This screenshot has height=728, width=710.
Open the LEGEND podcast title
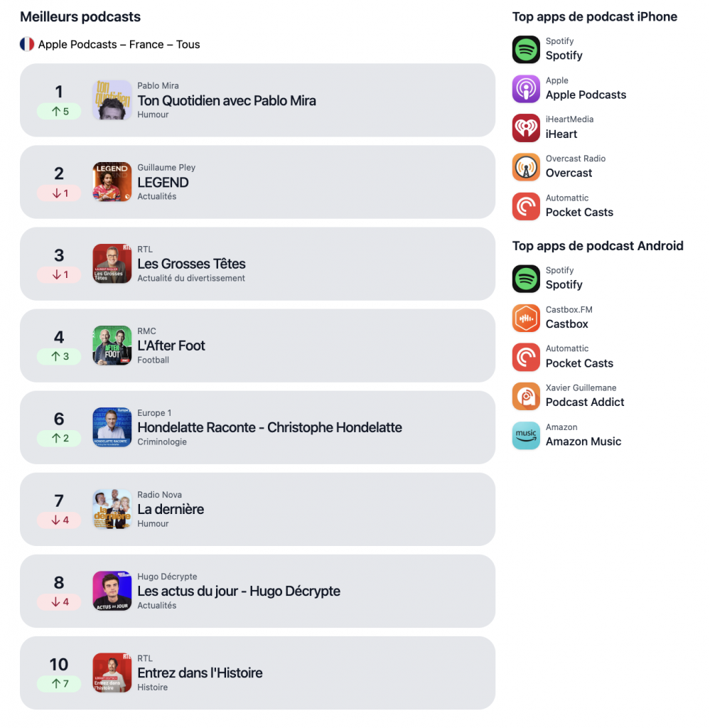point(163,182)
